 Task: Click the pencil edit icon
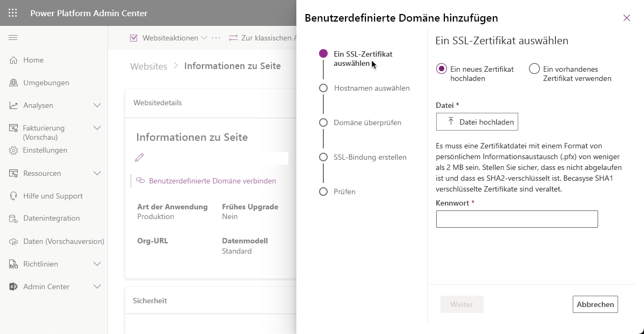(139, 158)
